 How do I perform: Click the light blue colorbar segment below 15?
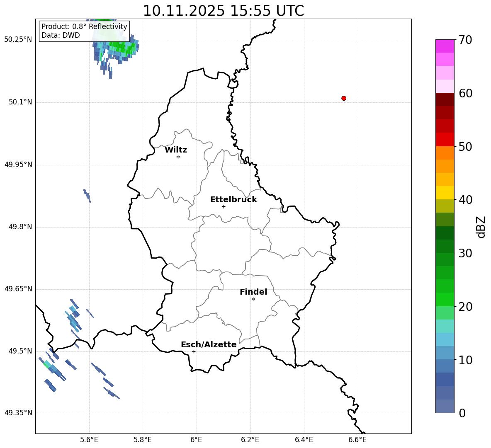[x=445, y=339]
